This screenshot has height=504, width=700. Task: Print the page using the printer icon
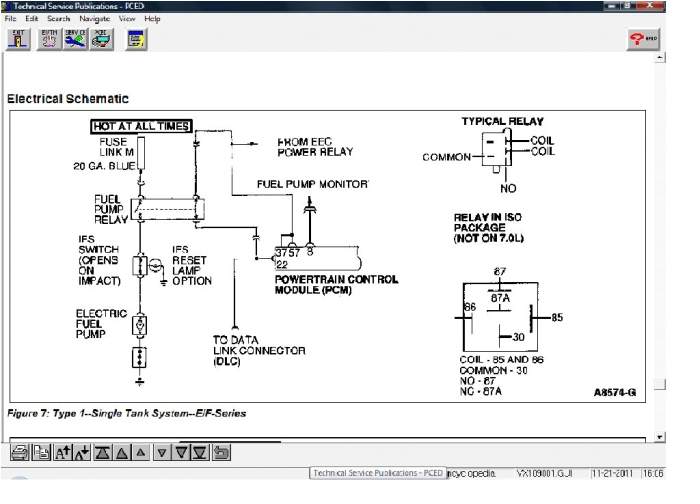pos(19,453)
